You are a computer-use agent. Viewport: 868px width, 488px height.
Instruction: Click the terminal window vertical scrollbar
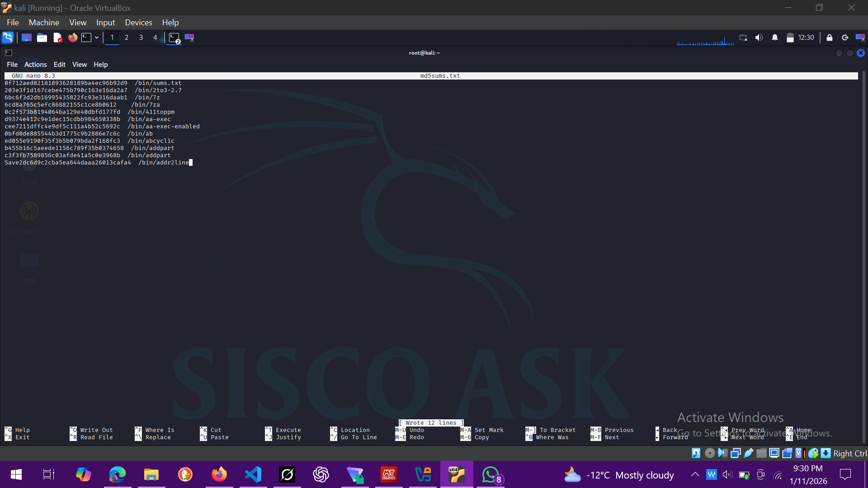(864, 257)
